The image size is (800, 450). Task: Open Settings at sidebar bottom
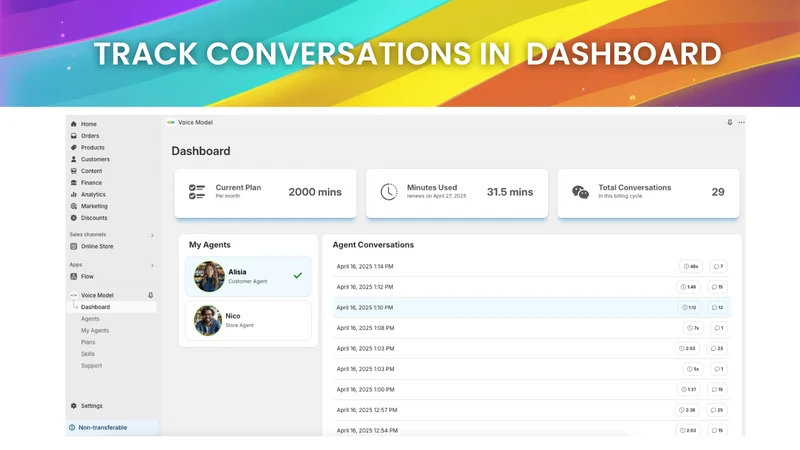[x=91, y=406]
